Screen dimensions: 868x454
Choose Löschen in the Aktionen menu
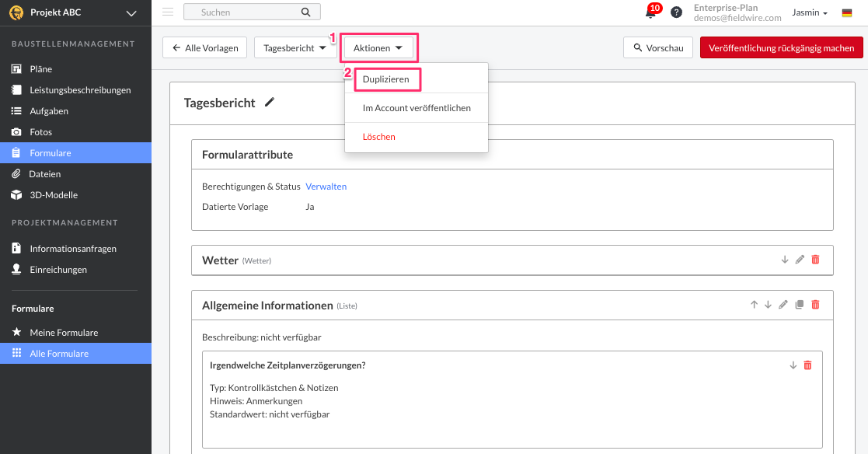(x=379, y=137)
